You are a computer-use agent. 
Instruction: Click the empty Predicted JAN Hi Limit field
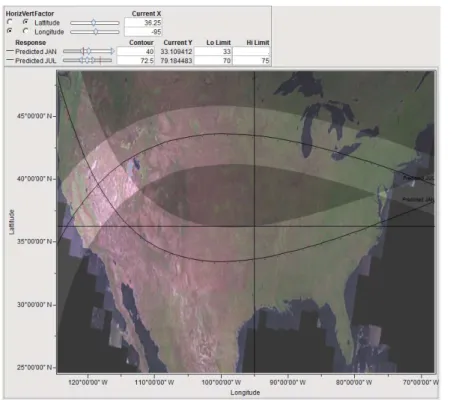point(251,51)
